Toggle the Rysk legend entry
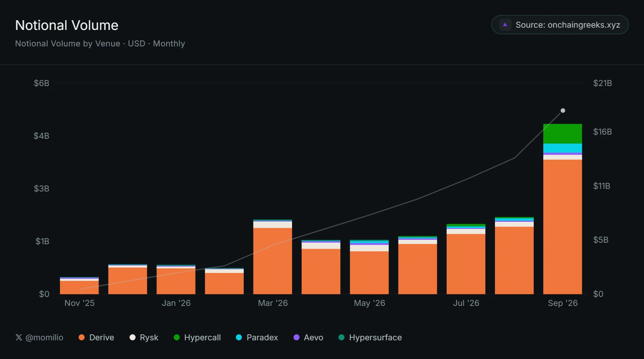 [144, 337]
